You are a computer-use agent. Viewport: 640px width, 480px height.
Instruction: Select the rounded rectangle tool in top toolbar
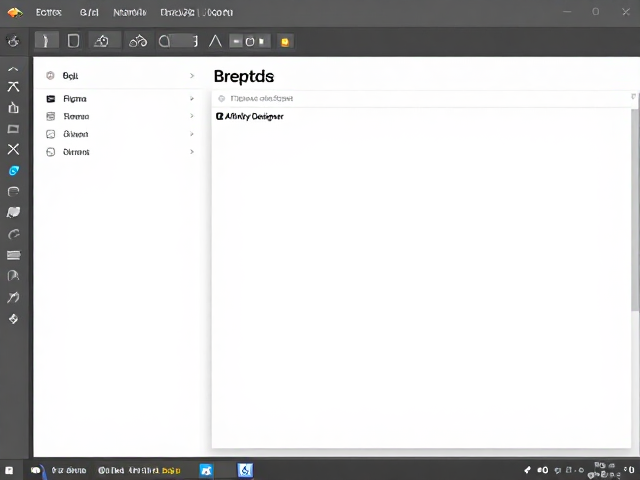point(73,41)
